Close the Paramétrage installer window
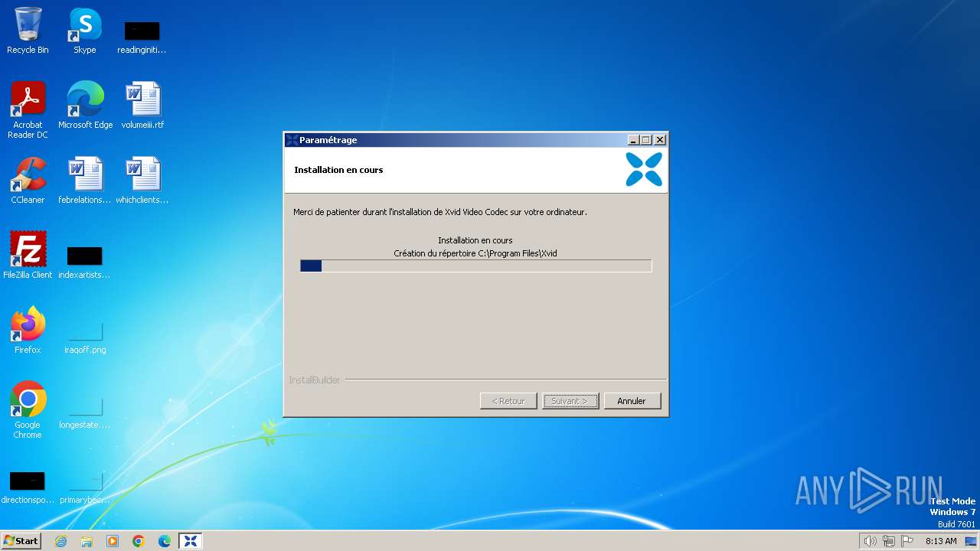 point(660,140)
